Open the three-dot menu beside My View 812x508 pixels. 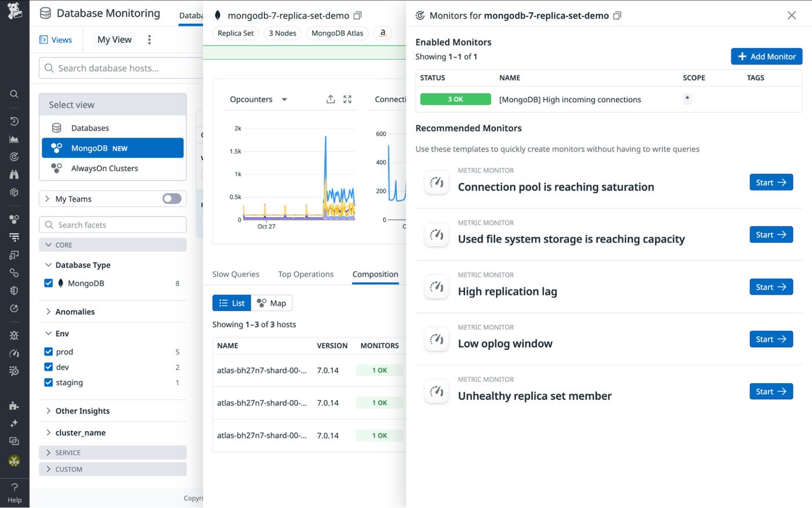tap(149, 39)
